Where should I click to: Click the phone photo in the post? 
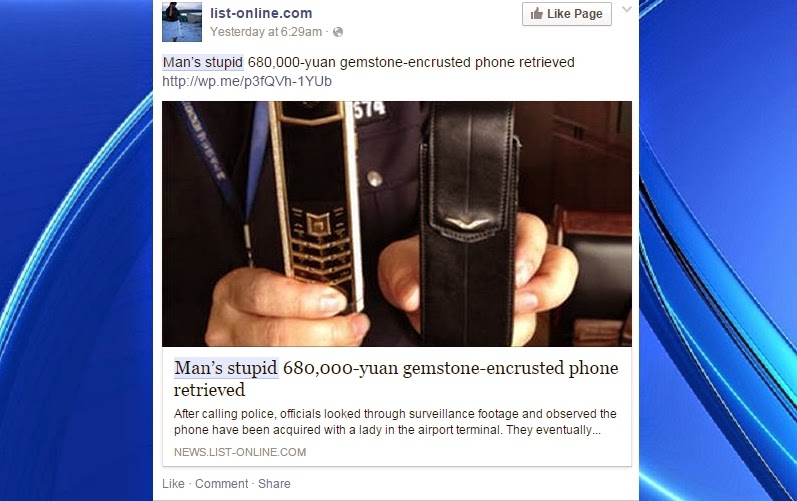pos(397,224)
